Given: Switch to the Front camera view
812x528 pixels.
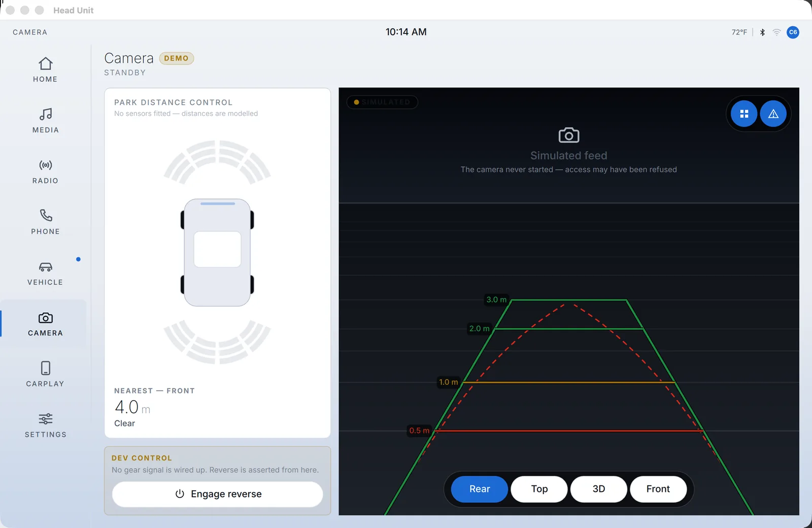Looking at the screenshot, I should click(x=658, y=489).
